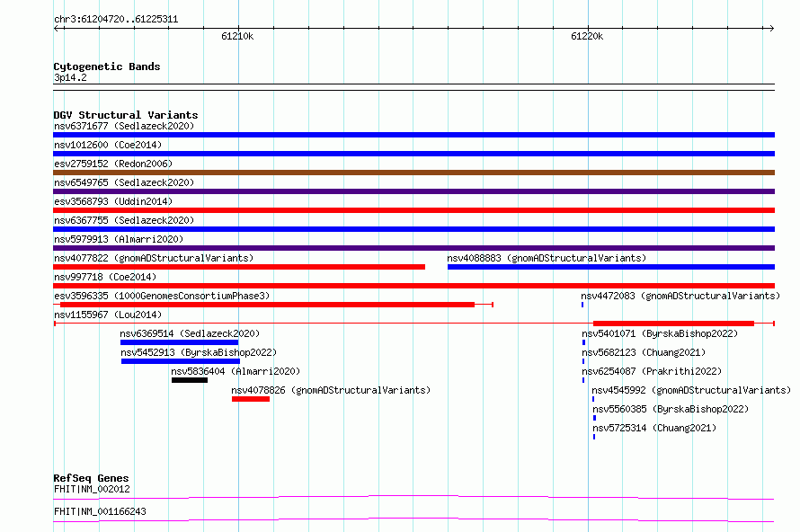This screenshot has height=532, width=800.
Task: Click nsv5836404 (Almarri2020) label
Action: pyautogui.click(x=236, y=371)
